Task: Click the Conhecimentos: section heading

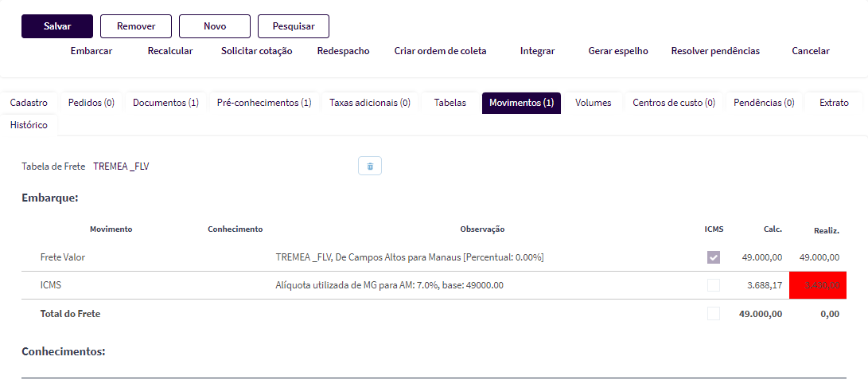Action: click(x=64, y=351)
